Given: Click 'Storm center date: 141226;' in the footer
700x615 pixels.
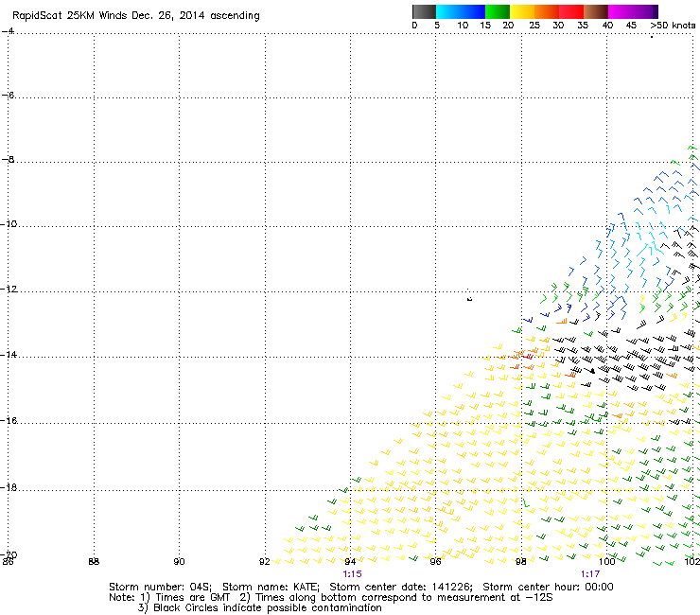Looking at the screenshot, I should point(401,587).
